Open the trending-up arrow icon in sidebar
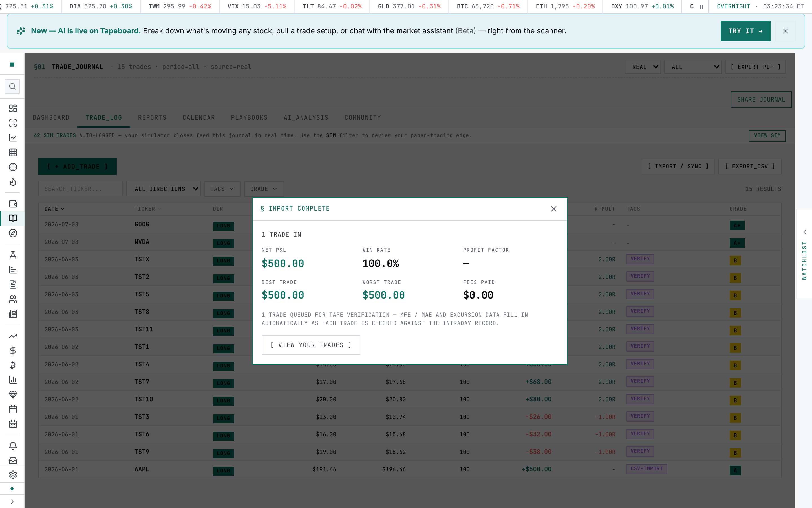 (13, 336)
